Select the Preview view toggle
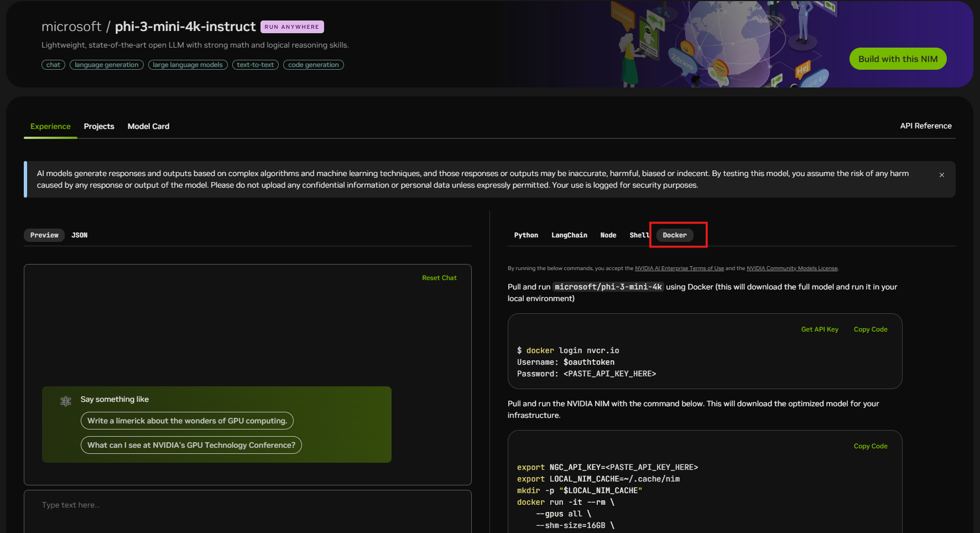Viewport: 980px width, 533px height. click(44, 235)
